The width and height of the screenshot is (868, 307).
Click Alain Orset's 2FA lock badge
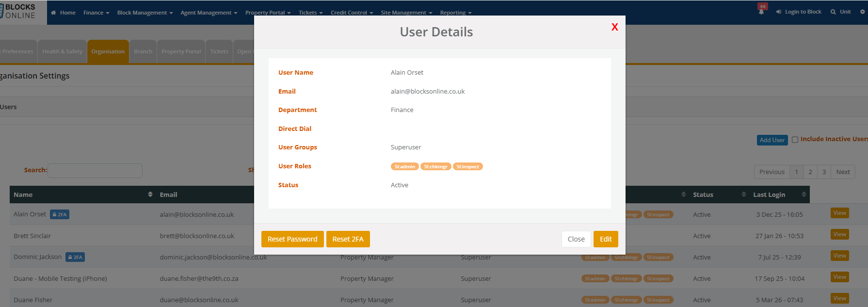(x=60, y=214)
